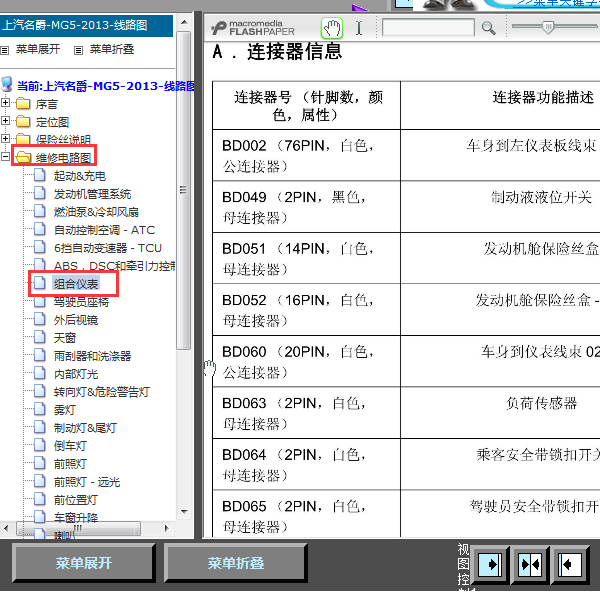
Task: Open the 发动机管理系统 document
Action: pyautogui.click(x=92, y=194)
